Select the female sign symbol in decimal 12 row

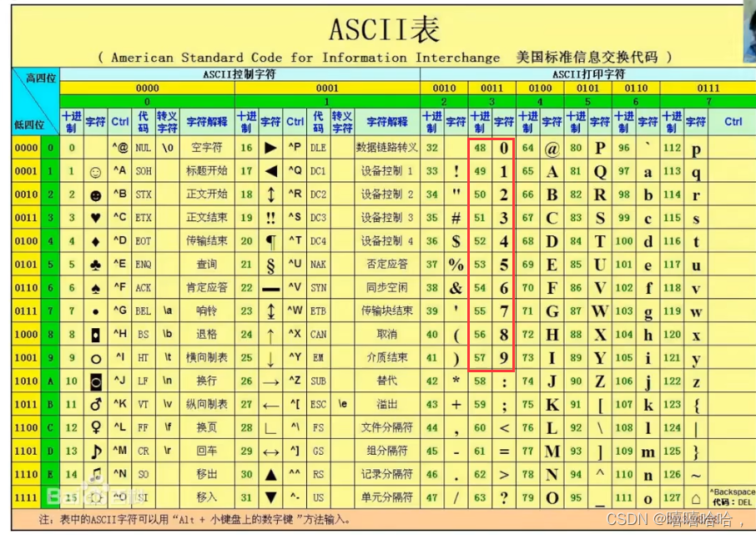(x=96, y=427)
